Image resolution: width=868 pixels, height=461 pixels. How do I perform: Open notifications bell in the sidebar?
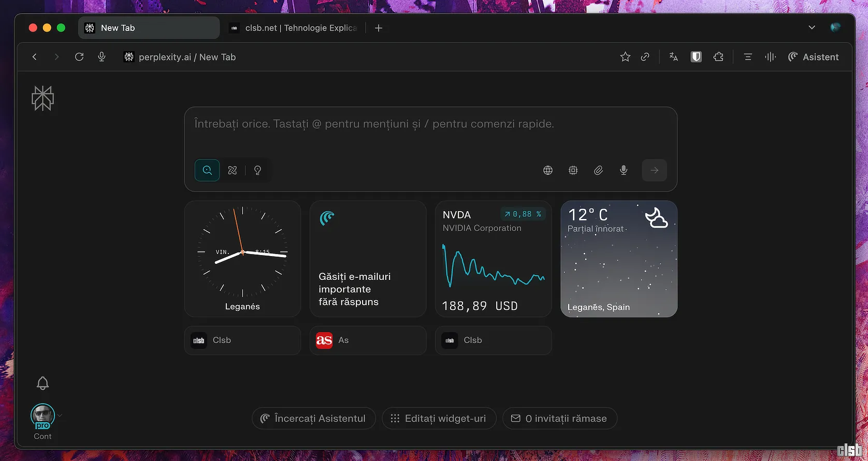[42, 383]
